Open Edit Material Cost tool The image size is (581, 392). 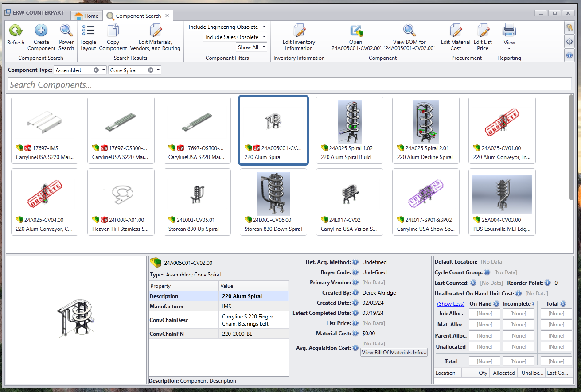point(456,31)
